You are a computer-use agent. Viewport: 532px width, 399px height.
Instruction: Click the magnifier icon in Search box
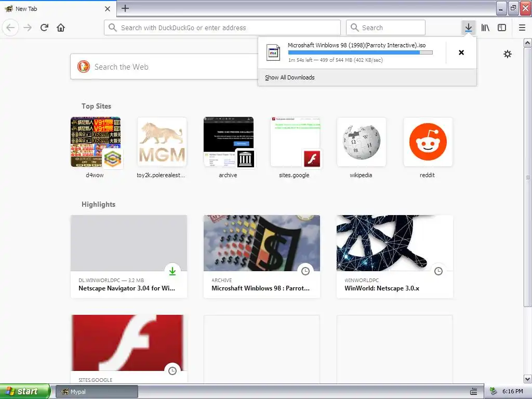tap(354, 28)
